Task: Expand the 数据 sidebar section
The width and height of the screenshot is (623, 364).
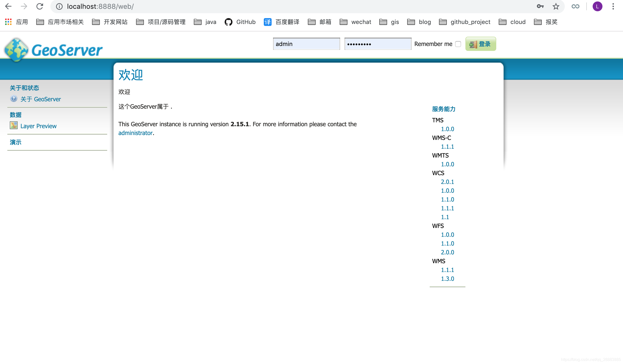Action: pos(15,115)
